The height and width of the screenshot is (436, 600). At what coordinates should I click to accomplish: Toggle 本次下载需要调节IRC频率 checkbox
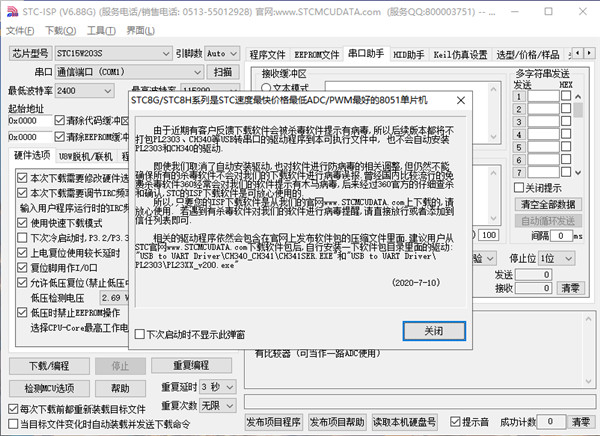point(22,193)
